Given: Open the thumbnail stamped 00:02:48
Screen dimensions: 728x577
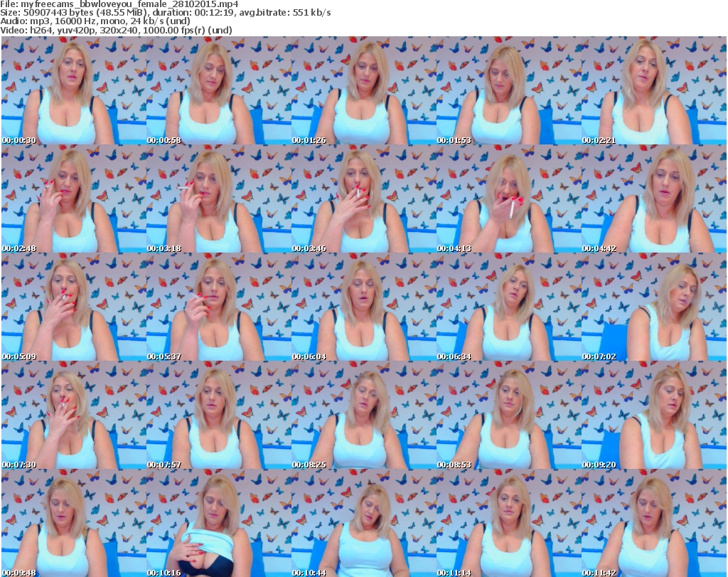Looking at the screenshot, I should click(x=74, y=198).
